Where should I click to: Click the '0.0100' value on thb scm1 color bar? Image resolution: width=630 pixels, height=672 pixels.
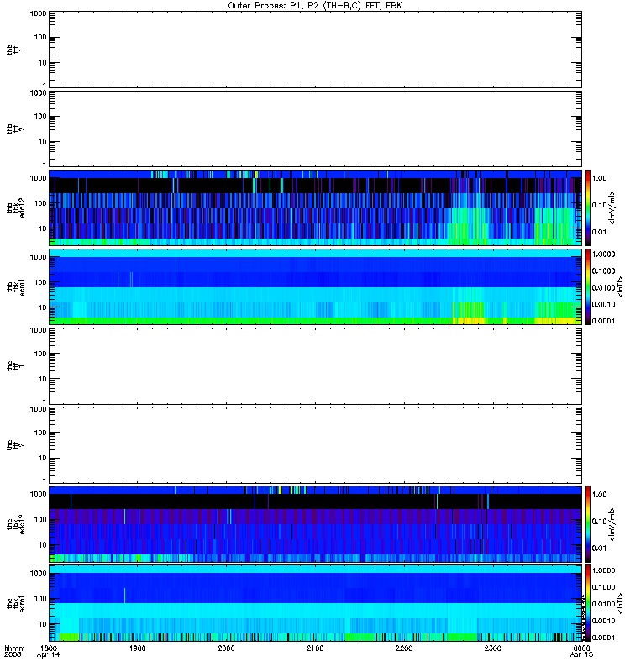603,287
